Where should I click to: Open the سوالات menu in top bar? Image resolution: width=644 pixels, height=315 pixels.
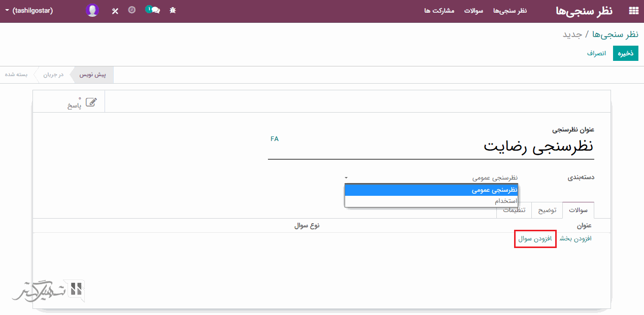click(x=473, y=11)
